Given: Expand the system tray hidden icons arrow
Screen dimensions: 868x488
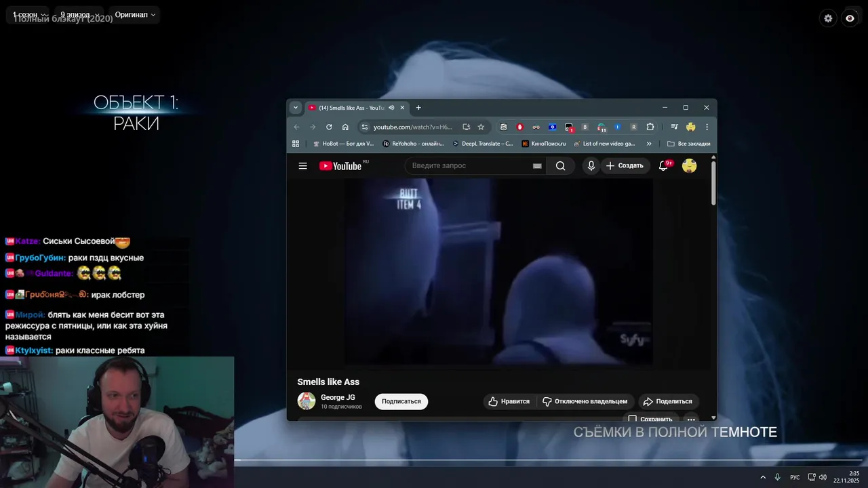Looking at the screenshot, I should click(763, 477).
